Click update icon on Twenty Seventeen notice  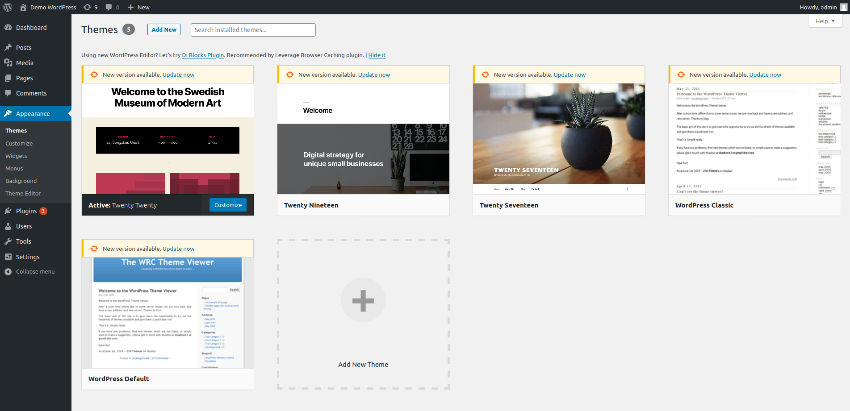(485, 75)
